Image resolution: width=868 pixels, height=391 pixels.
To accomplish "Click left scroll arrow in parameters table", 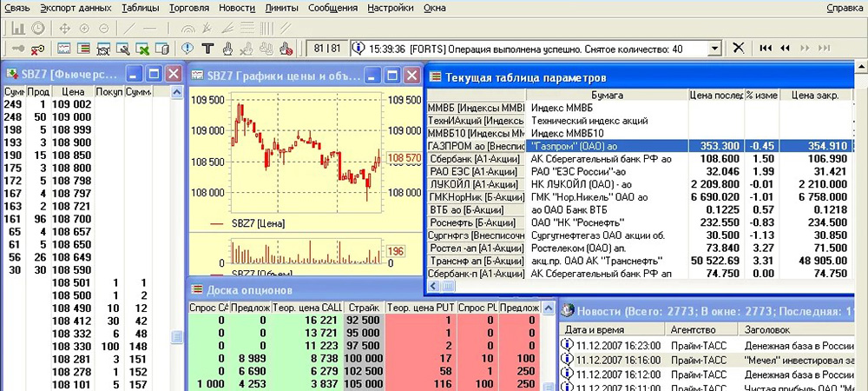I will (x=433, y=286).
